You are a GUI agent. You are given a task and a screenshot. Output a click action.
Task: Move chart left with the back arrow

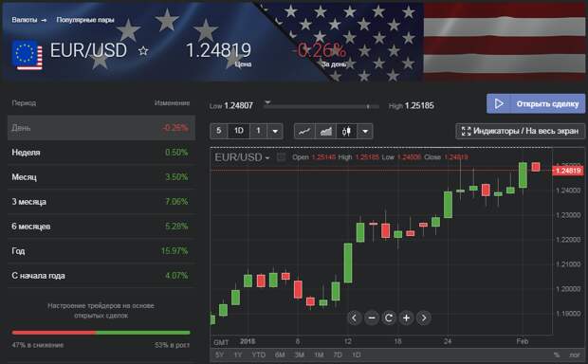tap(354, 318)
